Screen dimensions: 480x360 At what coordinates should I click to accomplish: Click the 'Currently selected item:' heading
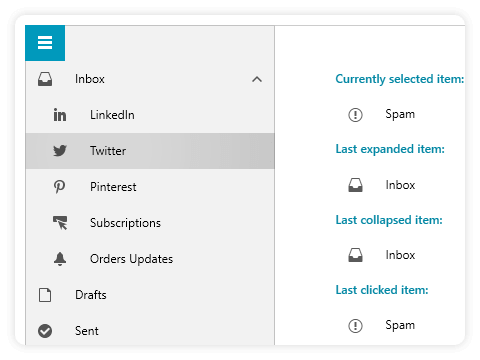coord(400,79)
